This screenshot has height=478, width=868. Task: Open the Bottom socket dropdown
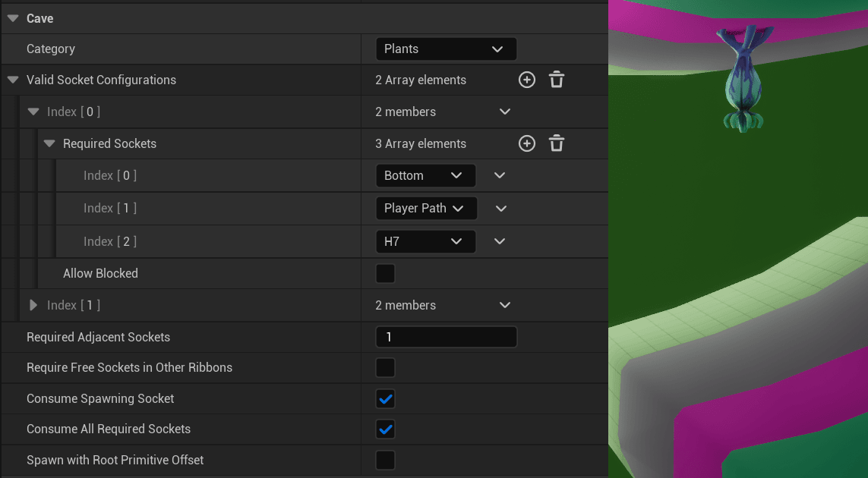[x=426, y=175]
